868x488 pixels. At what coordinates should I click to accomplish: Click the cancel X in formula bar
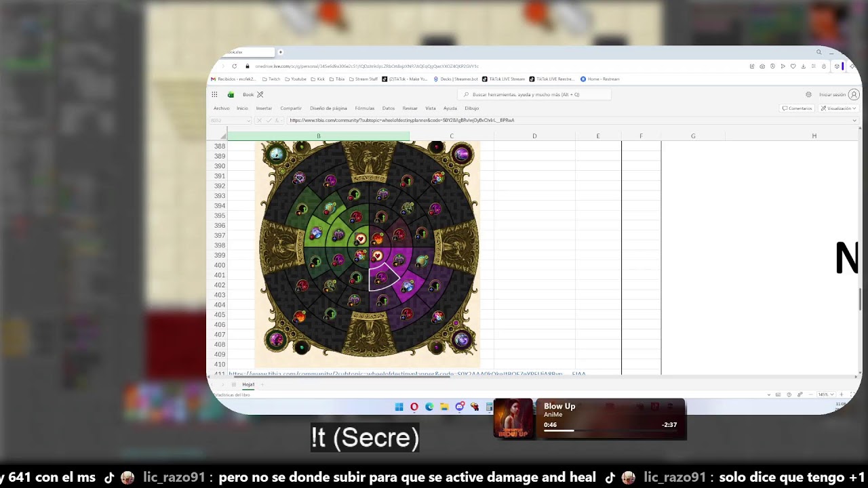259,121
